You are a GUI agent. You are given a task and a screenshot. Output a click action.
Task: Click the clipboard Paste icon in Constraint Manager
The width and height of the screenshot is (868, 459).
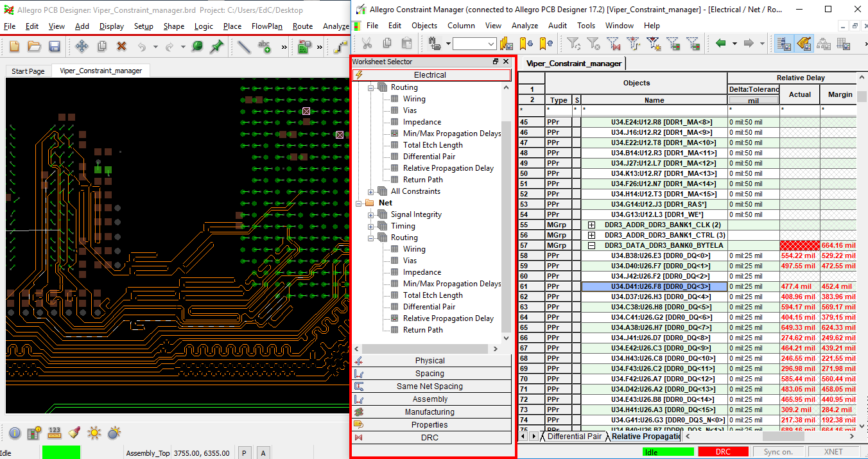pyautogui.click(x=406, y=44)
